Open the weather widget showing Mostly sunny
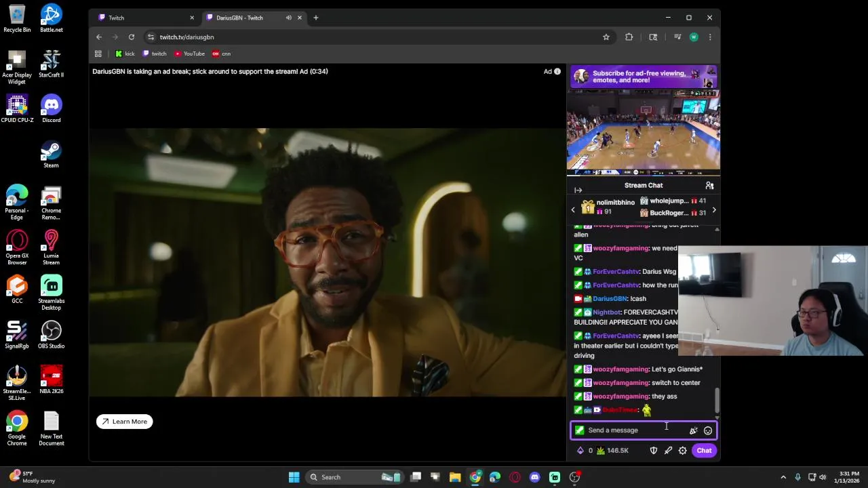The image size is (868, 488). (x=31, y=477)
